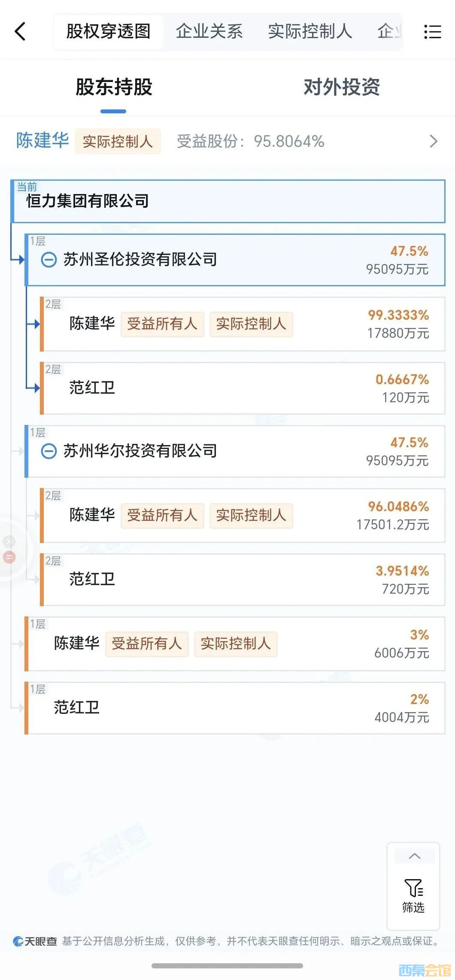
Task: Switch to 实际控制人 tab
Action: click(310, 31)
